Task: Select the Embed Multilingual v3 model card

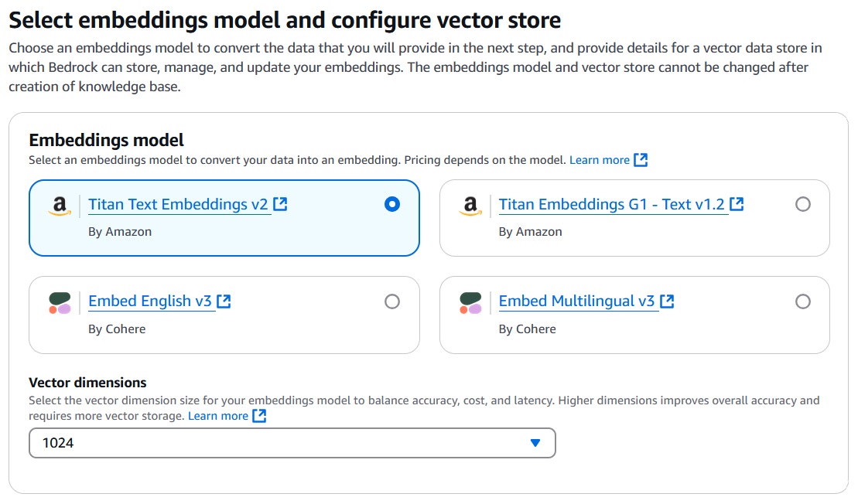Action: (634, 315)
